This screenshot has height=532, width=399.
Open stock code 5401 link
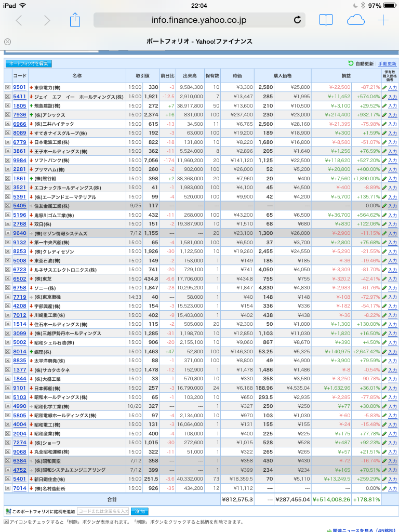tap(20, 479)
